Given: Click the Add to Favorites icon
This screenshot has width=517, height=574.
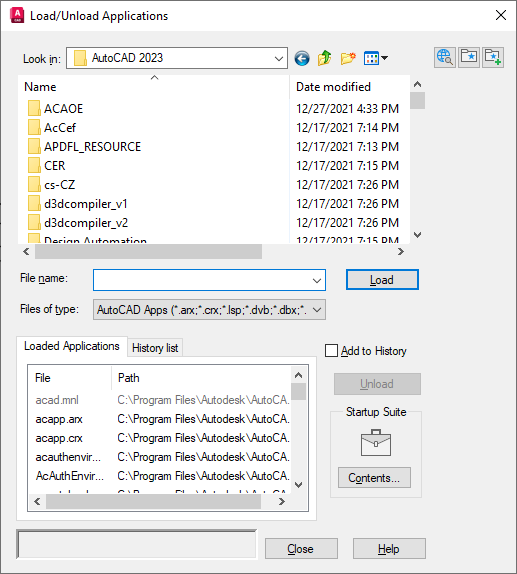Looking at the screenshot, I should click(493, 57).
